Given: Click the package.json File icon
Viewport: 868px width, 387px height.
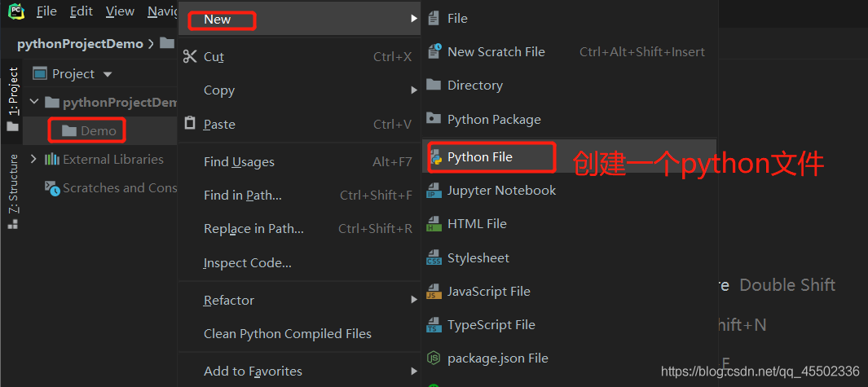Looking at the screenshot, I should pyautogui.click(x=434, y=358).
